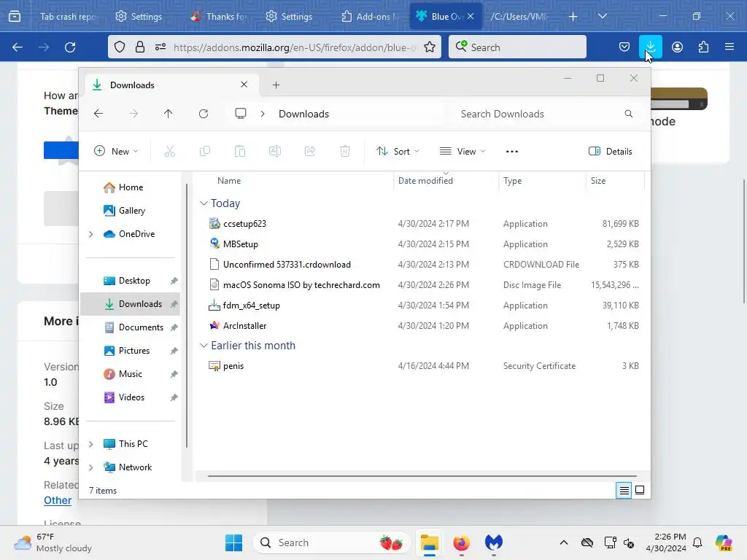
Task: Open Firefox View icon in tab bar
Action: 15,16
